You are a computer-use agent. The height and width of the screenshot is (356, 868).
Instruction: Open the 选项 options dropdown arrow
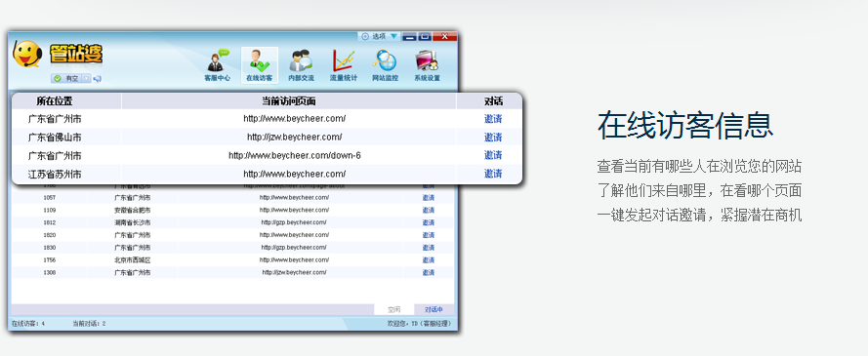tap(393, 36)
